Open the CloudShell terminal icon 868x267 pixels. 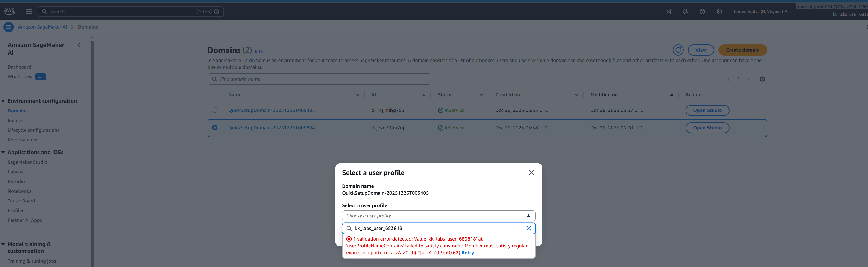(668, 12)
